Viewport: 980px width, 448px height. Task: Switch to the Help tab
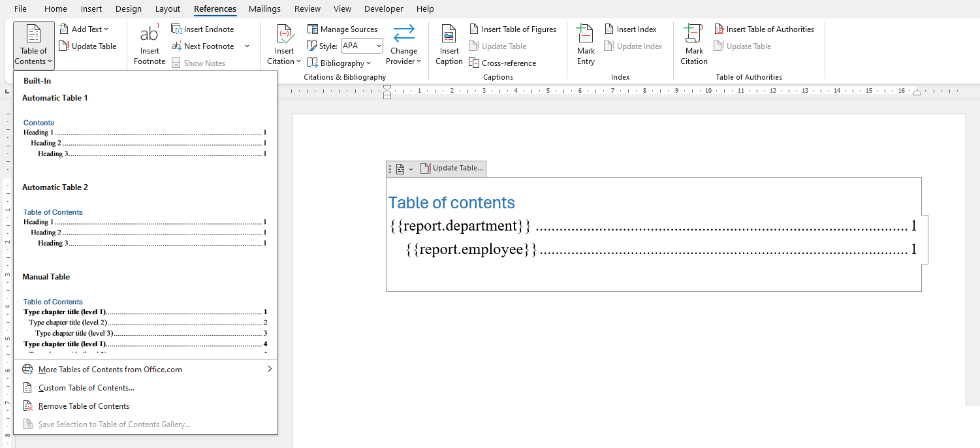(425, 9)
